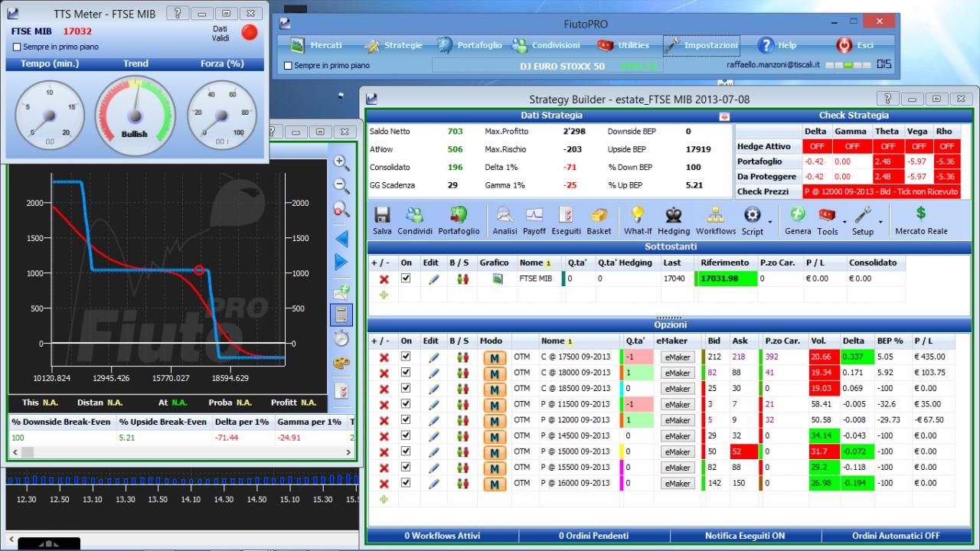The height and width of the screenshot is (551, 980).
Task: Toggle Sempre in primo piano in TTS Meter
Action: coord(18,47)
